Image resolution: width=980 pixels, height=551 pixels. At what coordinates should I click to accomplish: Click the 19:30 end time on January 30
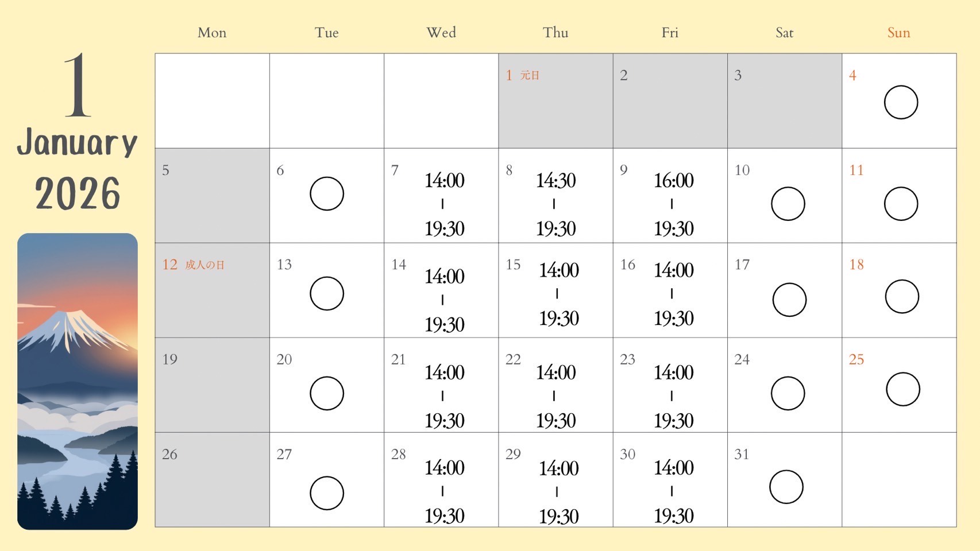(x=673, y=516)
